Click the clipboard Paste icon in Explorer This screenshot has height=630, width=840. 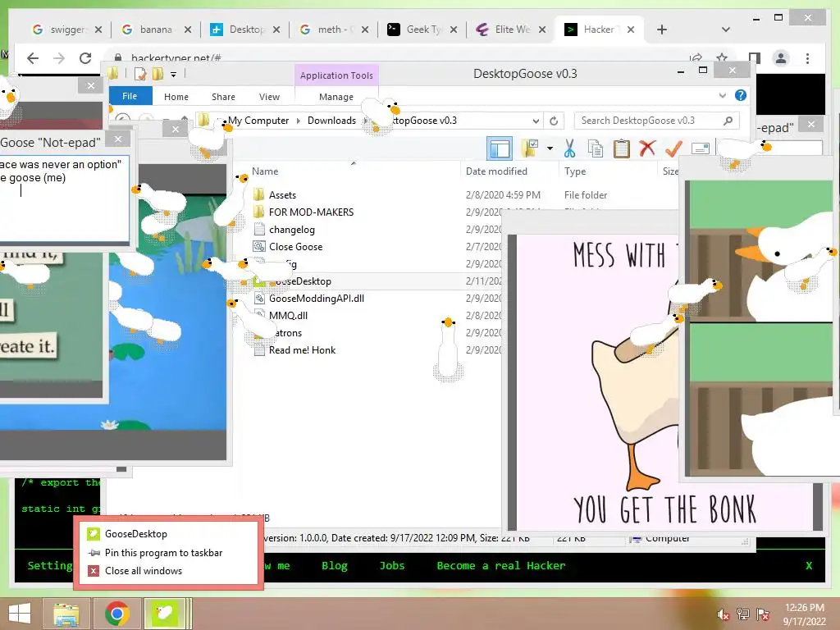coord(622,149)
